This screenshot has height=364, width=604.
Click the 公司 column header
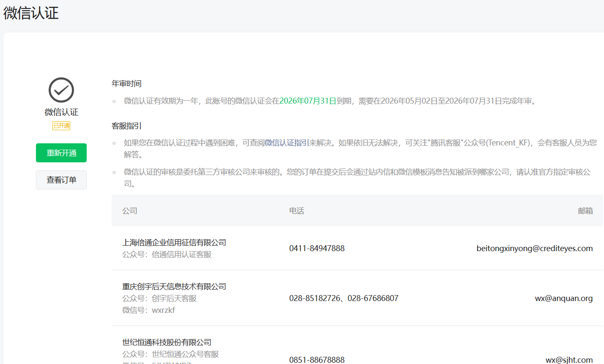pos(130,211)
